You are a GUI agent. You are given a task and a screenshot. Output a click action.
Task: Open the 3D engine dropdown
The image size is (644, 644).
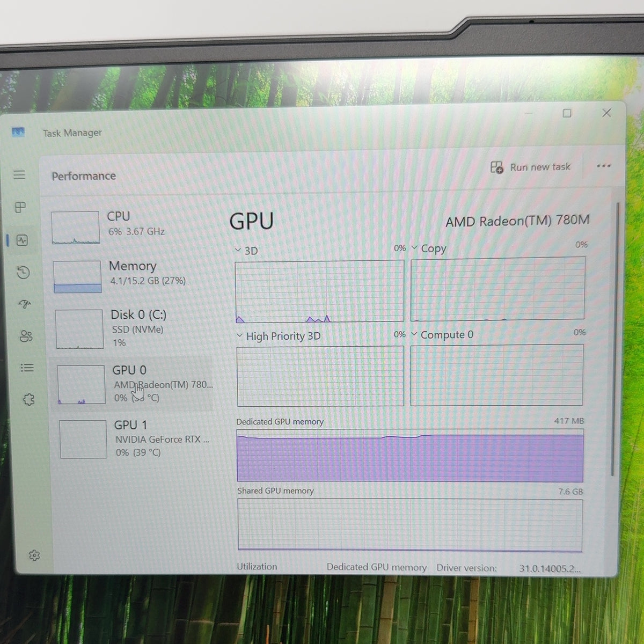coord(246,251)
